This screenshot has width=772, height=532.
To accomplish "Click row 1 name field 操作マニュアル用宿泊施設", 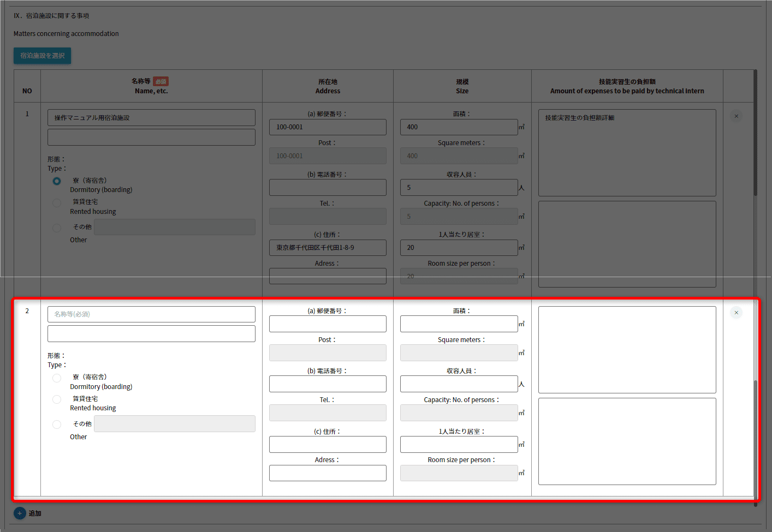I will (151, 118).
